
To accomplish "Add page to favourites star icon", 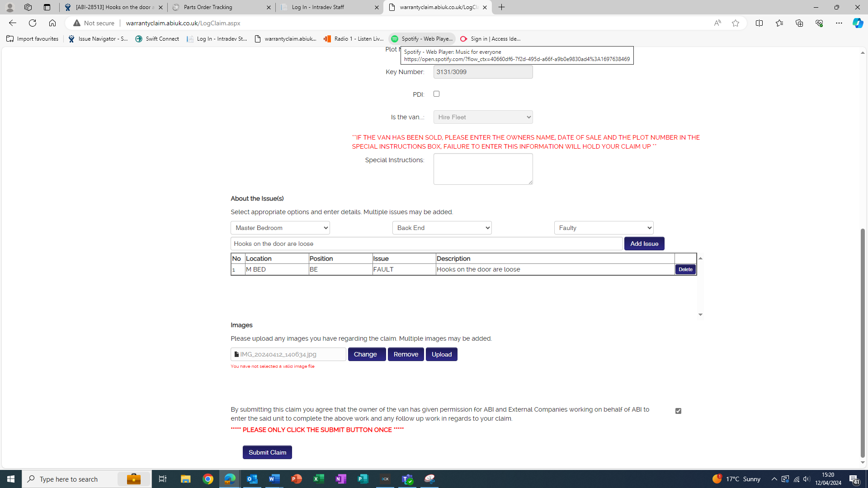I will pyautogui.click(x=736, y=23).
